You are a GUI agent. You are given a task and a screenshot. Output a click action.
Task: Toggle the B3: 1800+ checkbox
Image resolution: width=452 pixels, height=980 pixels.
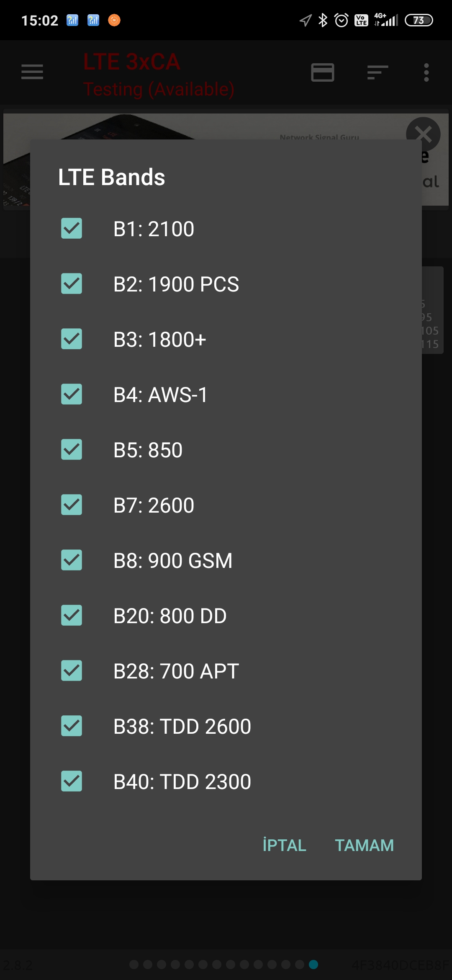[x=72, y=339]
